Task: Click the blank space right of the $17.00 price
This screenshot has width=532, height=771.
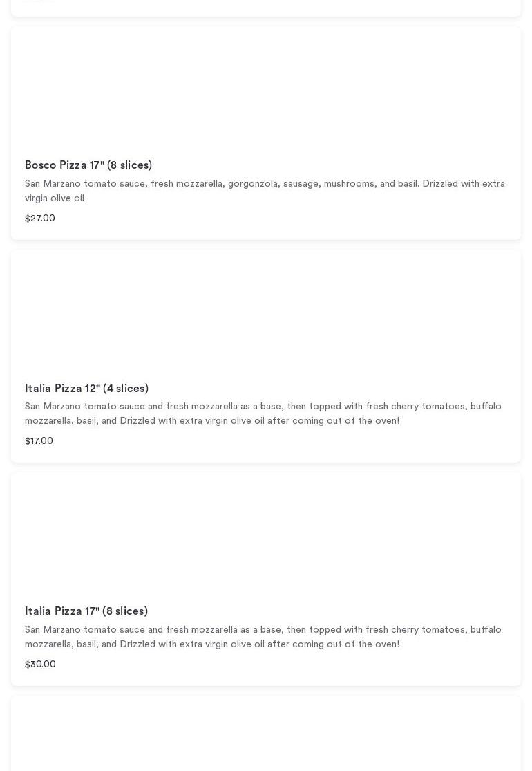Action: point(276,441)
